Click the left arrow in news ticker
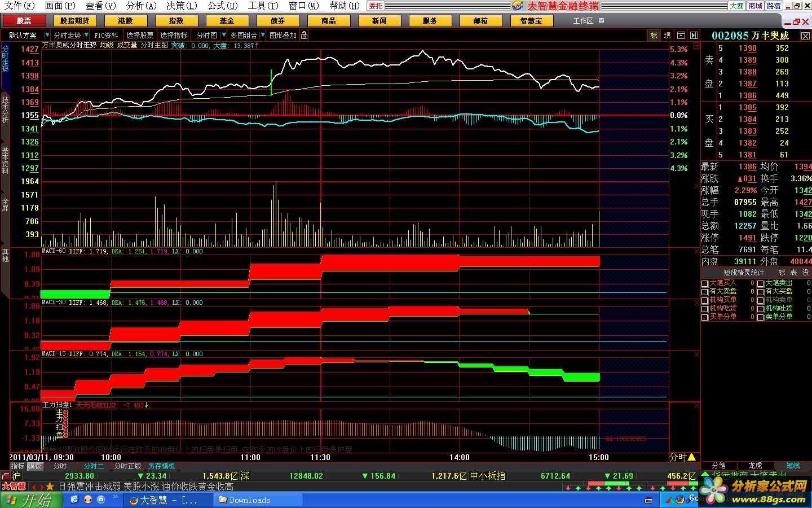The image size is (812, 508). click(x=33, y=486)
